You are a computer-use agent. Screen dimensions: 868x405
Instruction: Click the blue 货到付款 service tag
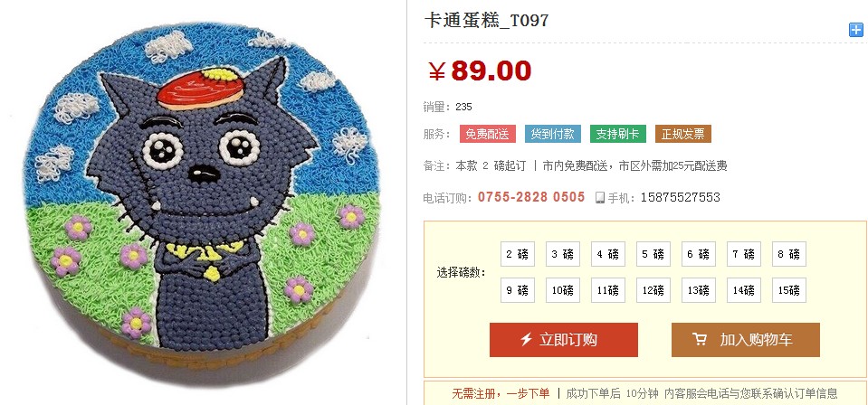(553, 134)
